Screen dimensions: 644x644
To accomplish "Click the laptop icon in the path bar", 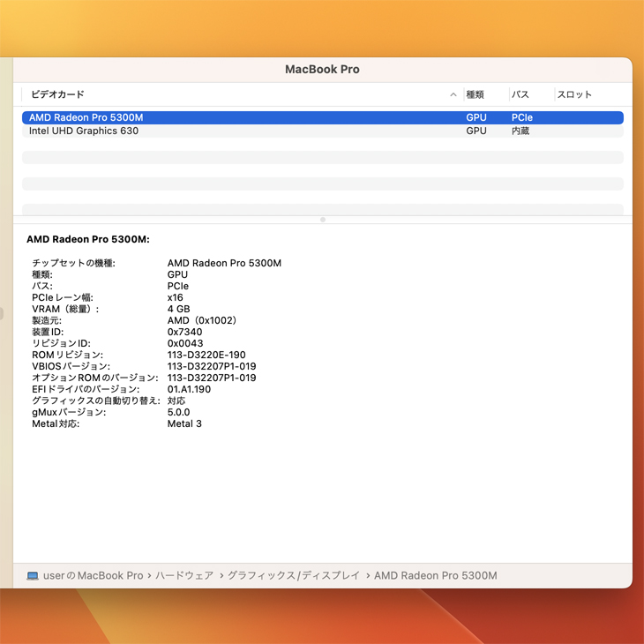I will (x=33, y=576).
